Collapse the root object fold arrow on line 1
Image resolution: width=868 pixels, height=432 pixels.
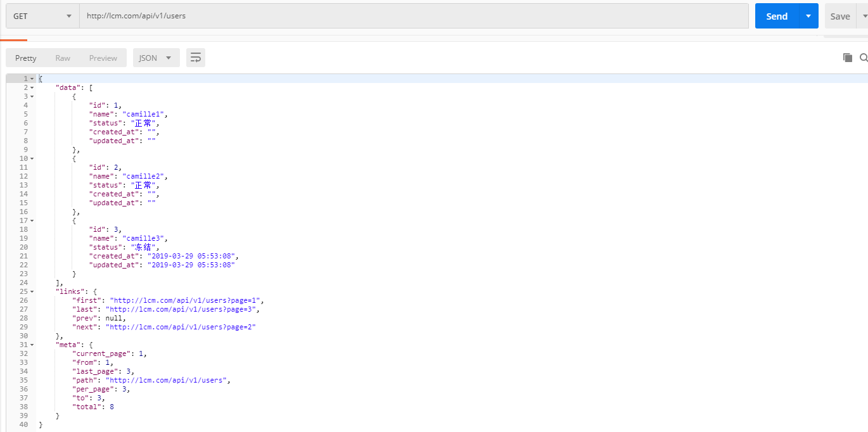32,79
